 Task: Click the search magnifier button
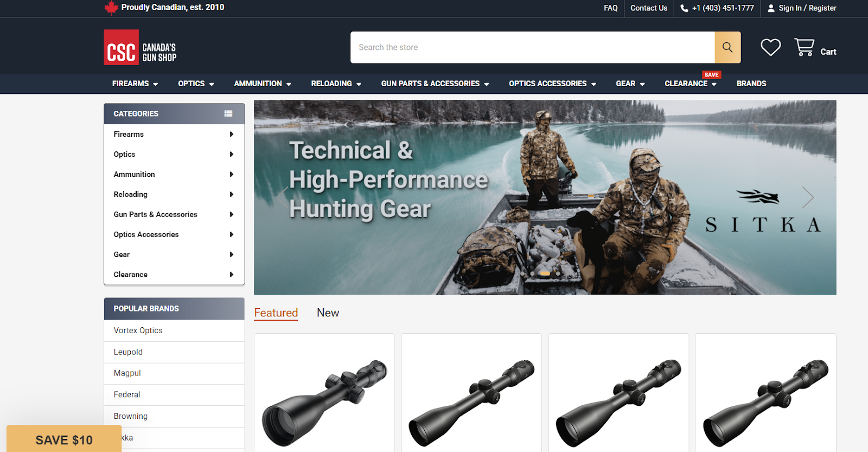pos(727,47)
